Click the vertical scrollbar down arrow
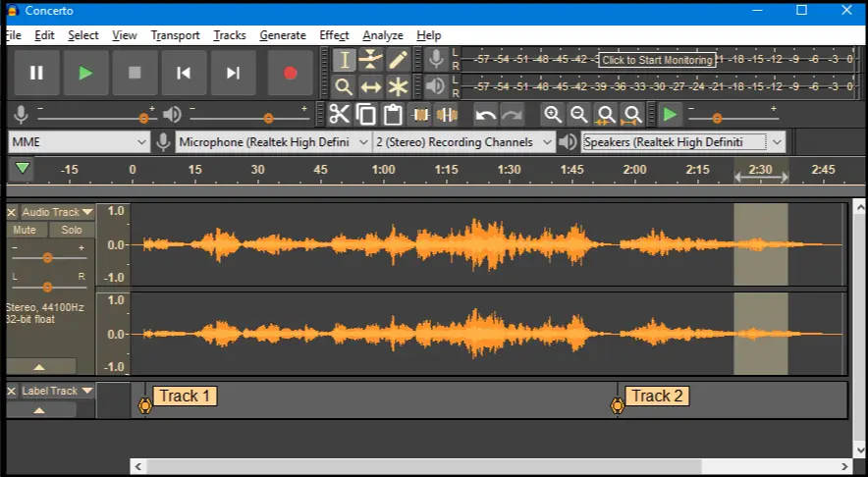The height and width of the screenshot is (477, 868). click(x=860, y=449)
